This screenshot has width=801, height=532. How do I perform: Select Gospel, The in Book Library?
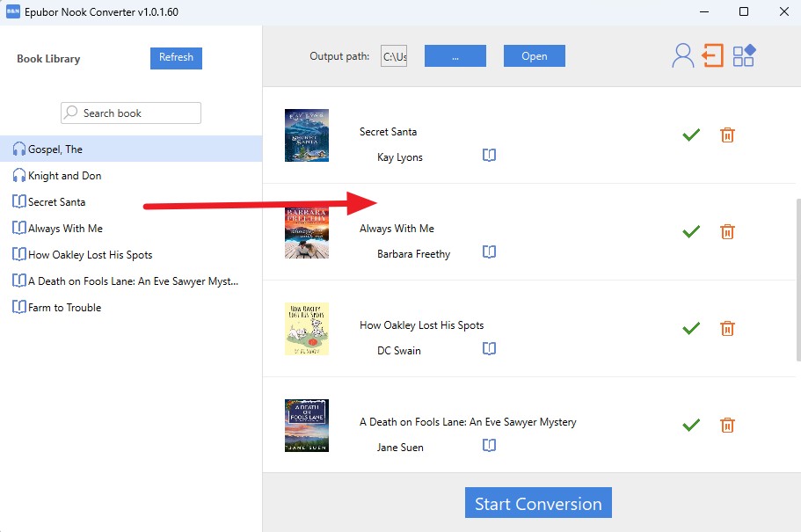pyautogui.click(x=131, y=149)
